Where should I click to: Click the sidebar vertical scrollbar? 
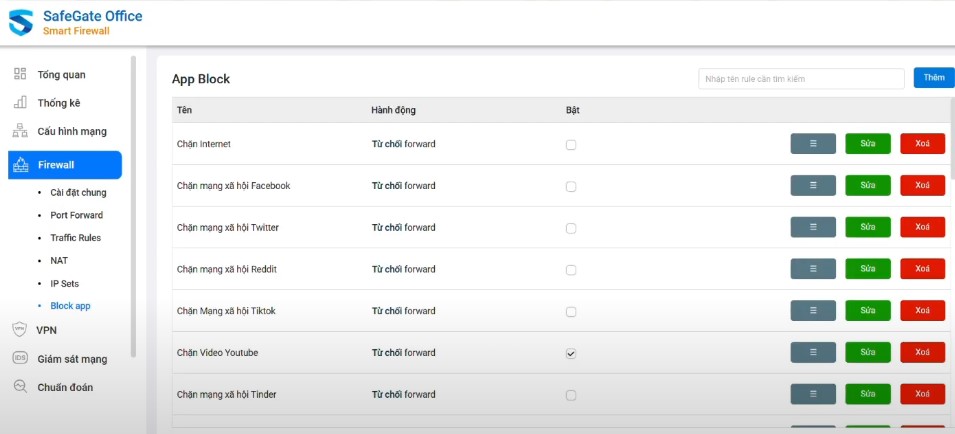[x=133, y=206]
